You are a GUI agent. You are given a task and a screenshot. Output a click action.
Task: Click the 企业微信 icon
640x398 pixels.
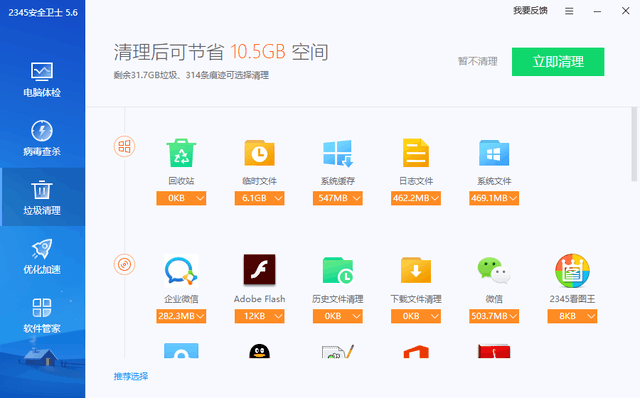click(x=181, y=271)
